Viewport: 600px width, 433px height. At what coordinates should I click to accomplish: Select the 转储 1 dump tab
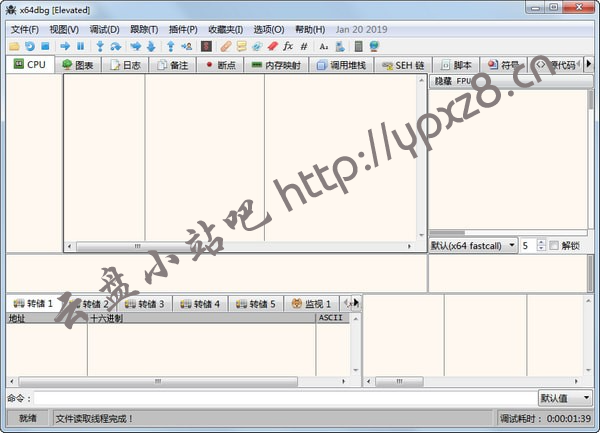(x=33, y=304)
